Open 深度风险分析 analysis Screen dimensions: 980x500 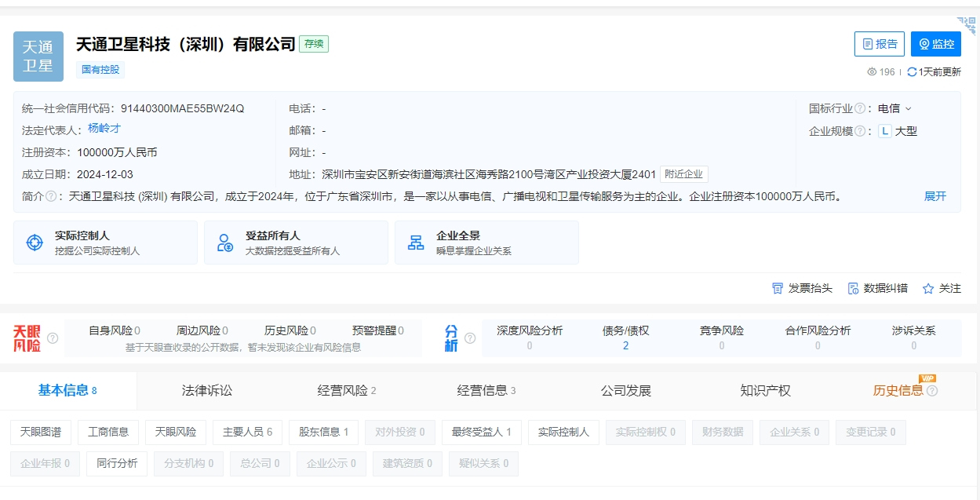[x=530, y=338]
